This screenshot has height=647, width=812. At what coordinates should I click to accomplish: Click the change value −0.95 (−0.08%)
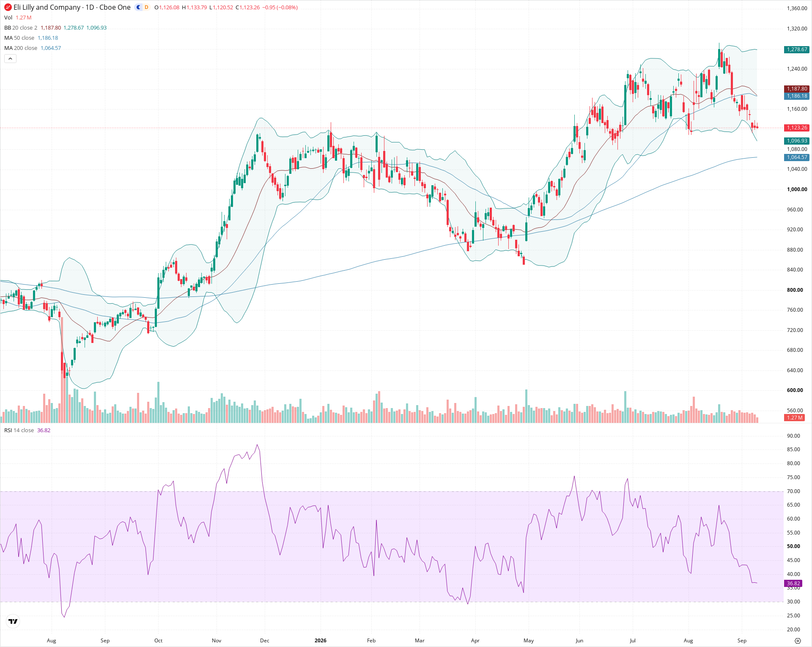click(x=280, y=7)
